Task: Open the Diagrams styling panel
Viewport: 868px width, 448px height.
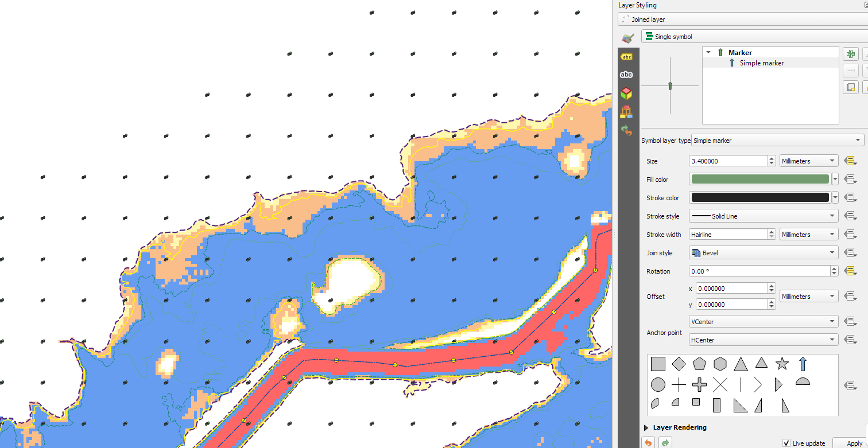Action: click(x=627, y=112)
